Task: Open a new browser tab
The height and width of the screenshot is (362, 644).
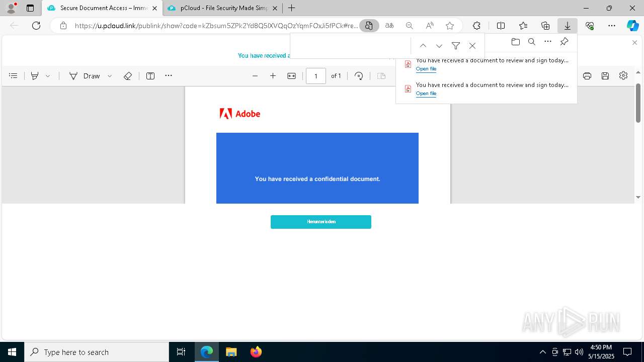Action: pos(292,8)
